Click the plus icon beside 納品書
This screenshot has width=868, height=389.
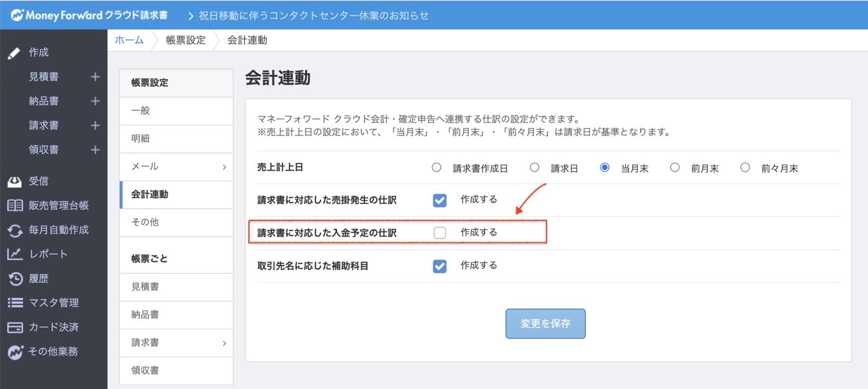click(x=95, y=101)
